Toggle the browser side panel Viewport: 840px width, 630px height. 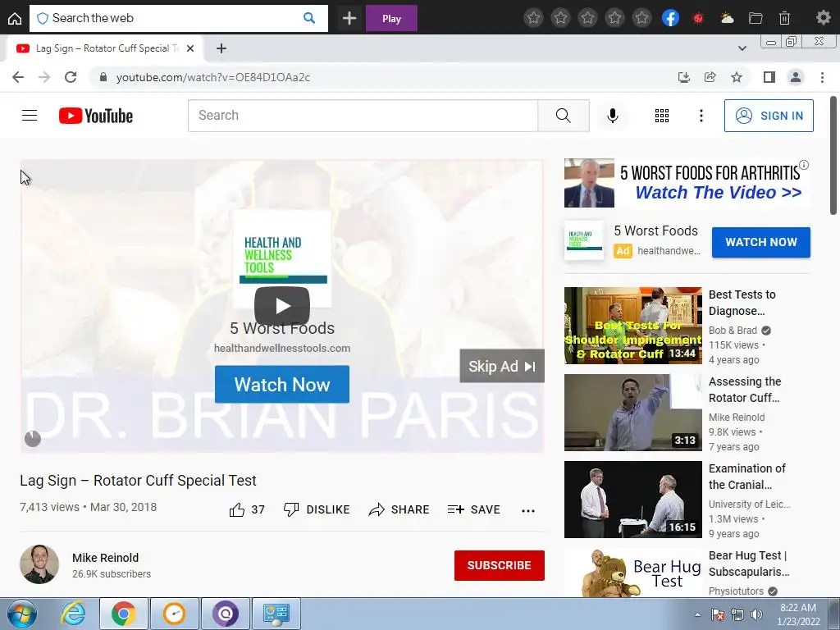[769, 77]
